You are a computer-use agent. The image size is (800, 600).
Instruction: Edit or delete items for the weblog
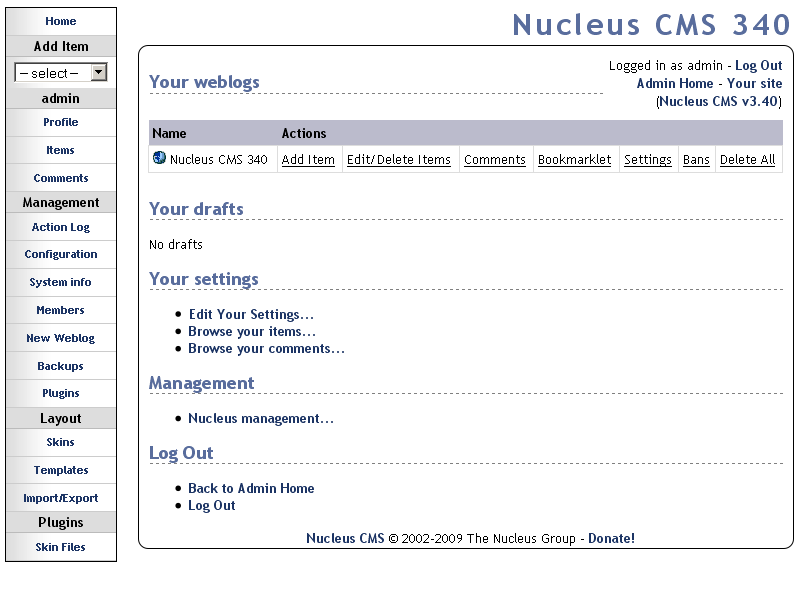click(399, 159)
